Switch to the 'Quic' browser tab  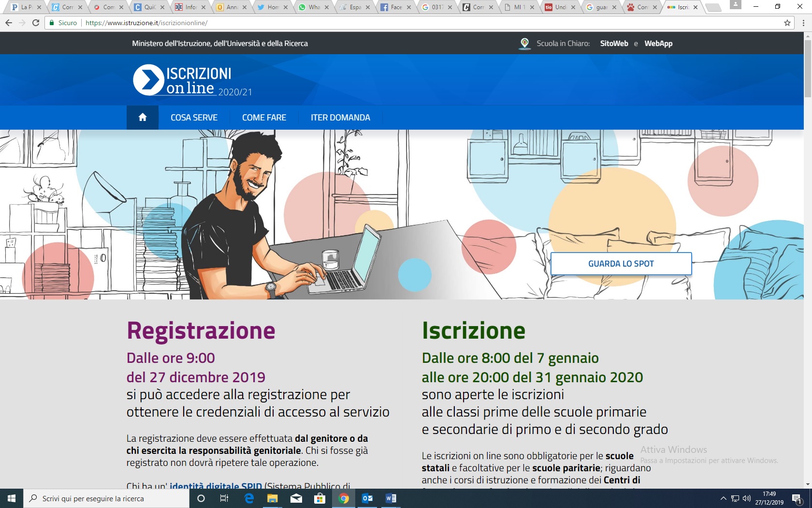click(x=149, y=7)
